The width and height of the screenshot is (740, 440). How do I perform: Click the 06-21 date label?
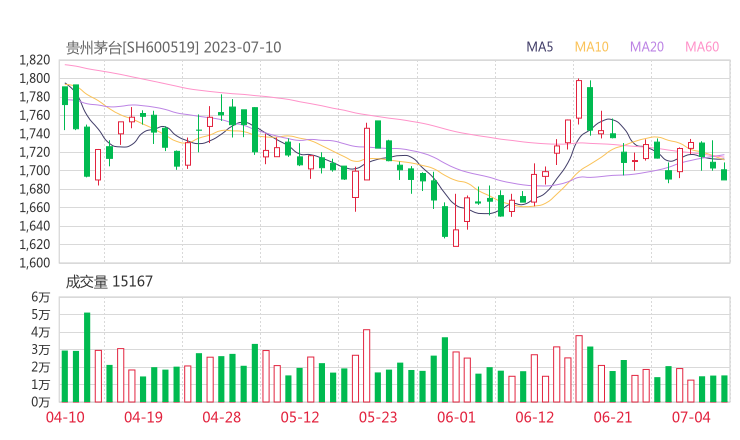[x=613, y=417]
